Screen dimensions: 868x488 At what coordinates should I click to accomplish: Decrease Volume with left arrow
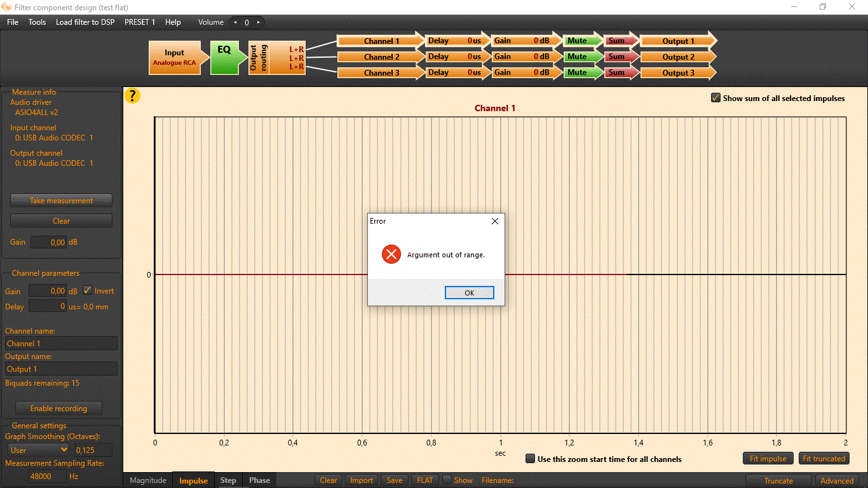[x=236, y=22]
